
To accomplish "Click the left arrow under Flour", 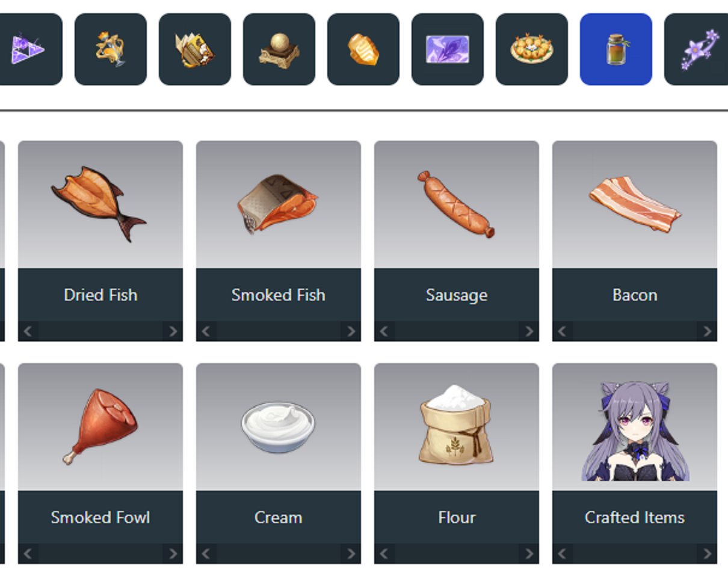I will coord(384,554).
